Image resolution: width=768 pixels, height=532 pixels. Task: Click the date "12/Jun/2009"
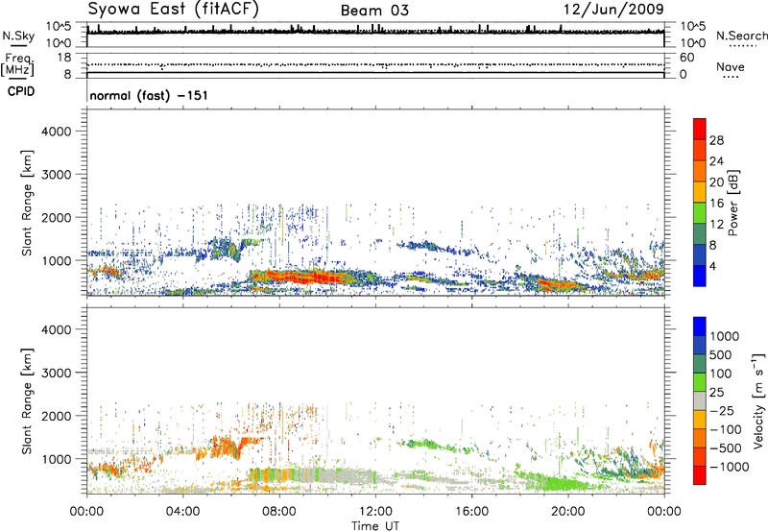point(613,9)
